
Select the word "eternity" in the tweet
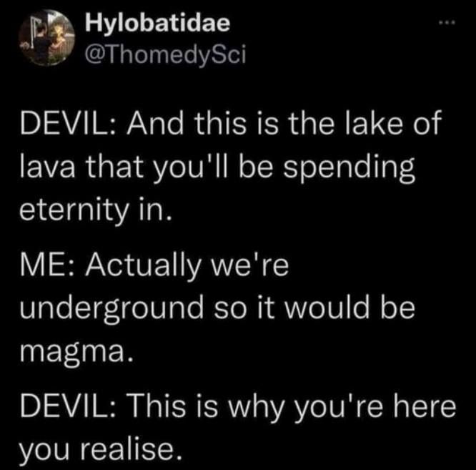click(74, 210)
